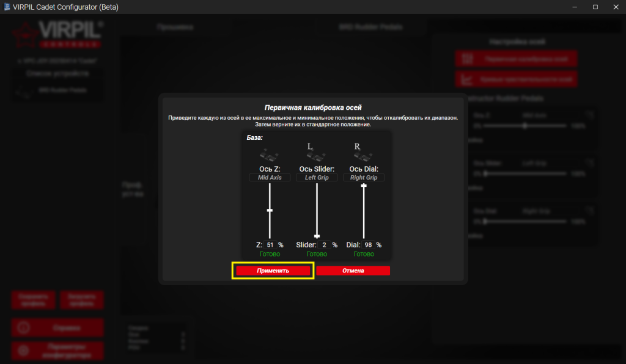Click the Готово status under Z
The image size is (626, 364).
pos(270,254)
